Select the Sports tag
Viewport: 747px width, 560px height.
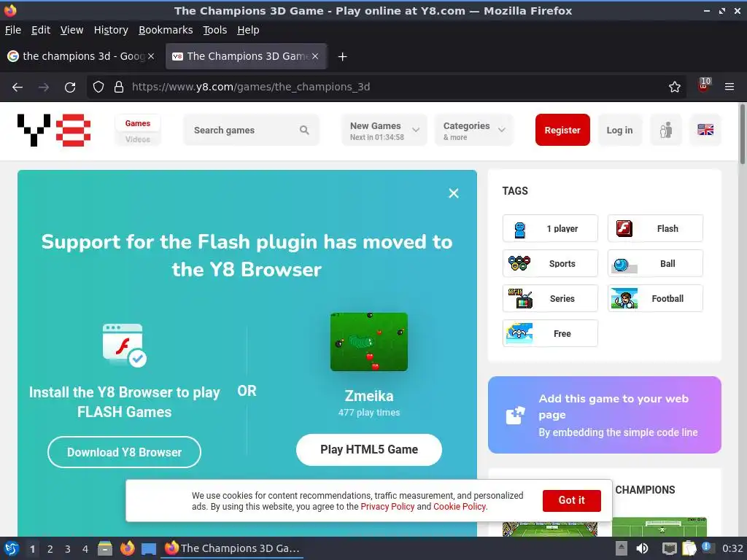point(550,263)
